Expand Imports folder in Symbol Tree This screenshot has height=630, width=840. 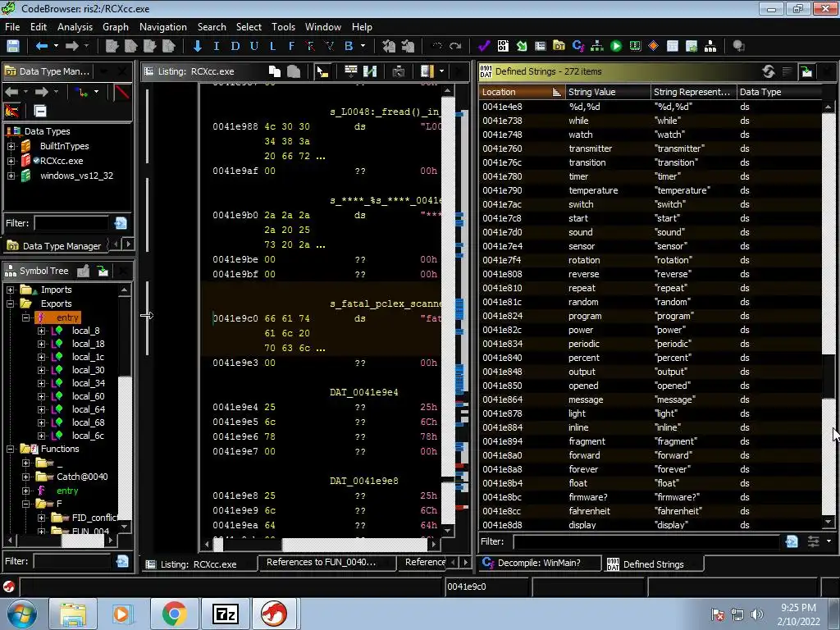coord(10,290)
